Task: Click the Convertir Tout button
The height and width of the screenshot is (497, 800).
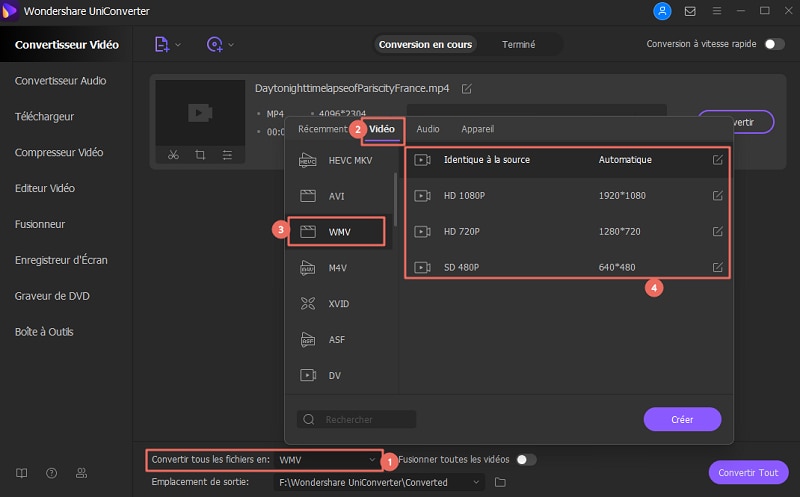Action: (748, 473)
